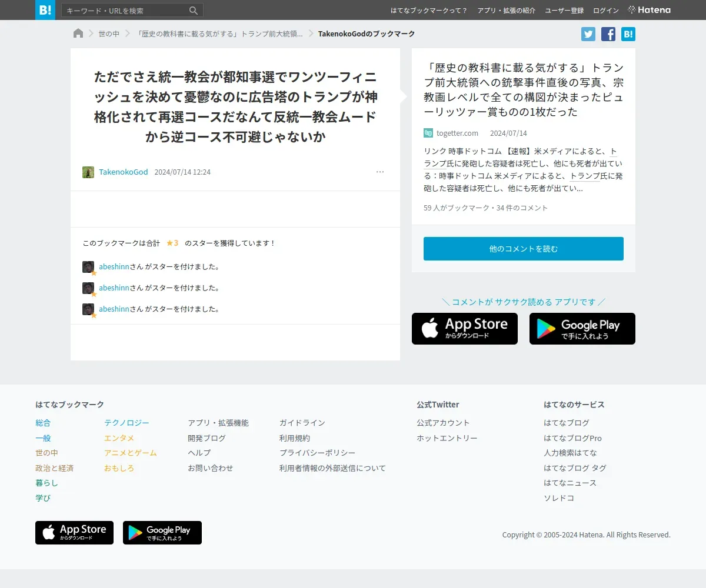This screenshot has width=706, height=588.
Task: Share on Twitter via bird icon
Action: (x=588, y=34)
